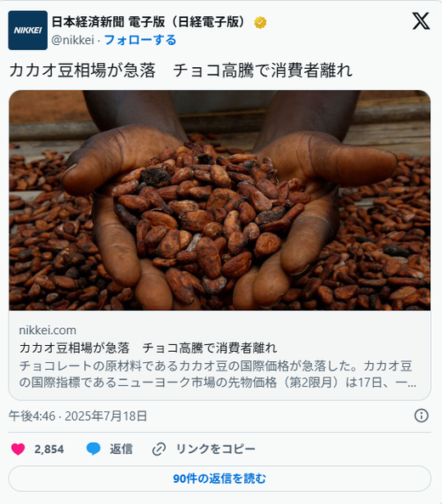Open the timestamp 午後4:46 · 2025年7月18日

tap(78, 416)
